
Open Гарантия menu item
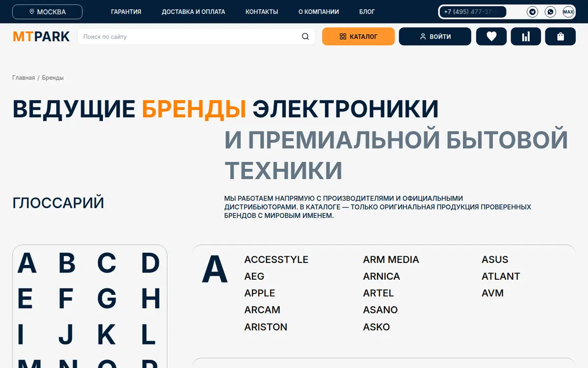point(126,12)
